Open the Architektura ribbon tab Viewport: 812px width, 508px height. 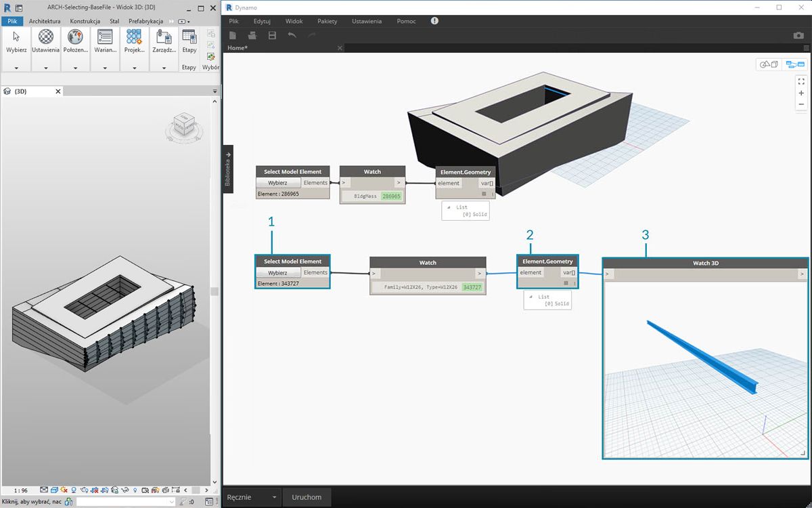pyautogui.click(x=45, y=21)
